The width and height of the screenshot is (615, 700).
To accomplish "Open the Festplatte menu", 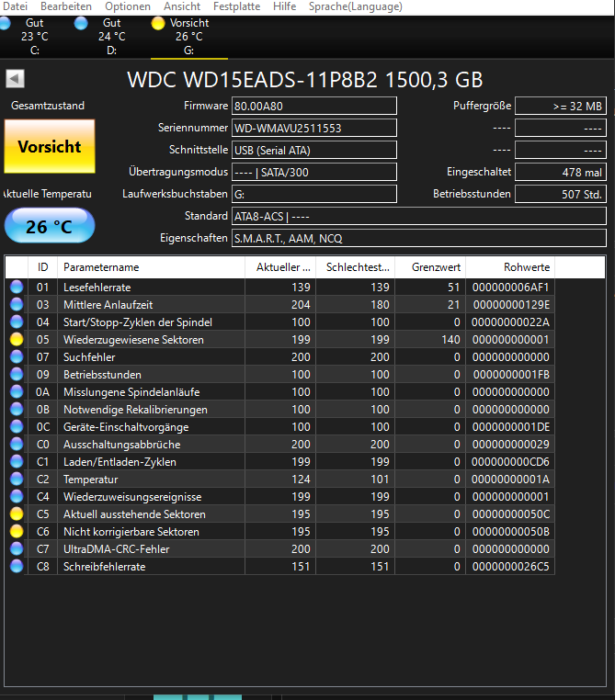I will click(236, 6).
